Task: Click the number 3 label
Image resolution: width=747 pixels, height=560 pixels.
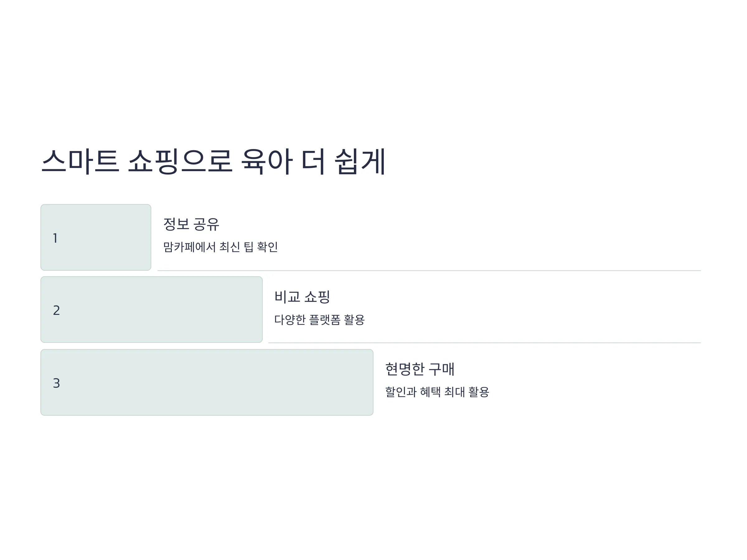Action: tap(56, 383)
